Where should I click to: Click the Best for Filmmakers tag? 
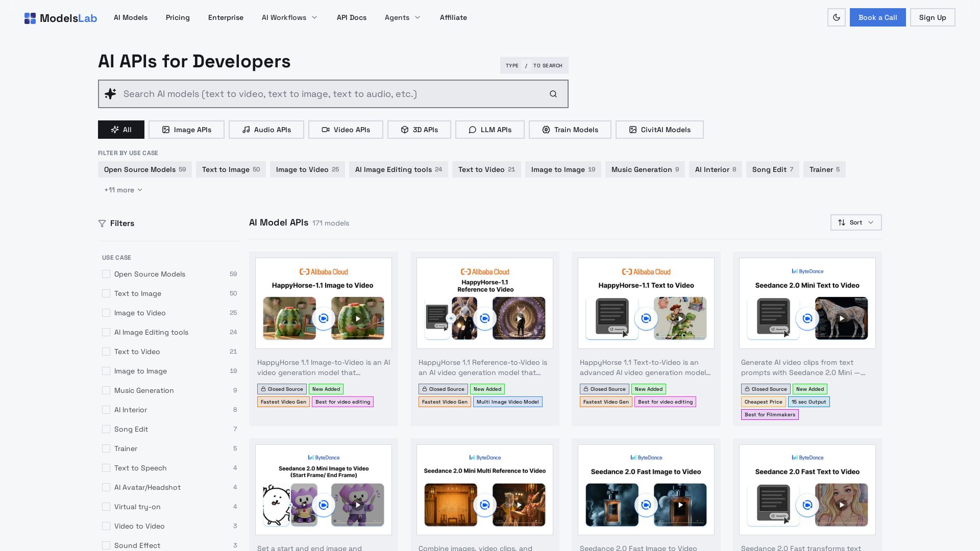pyautogui.click(x=770, y=414)
